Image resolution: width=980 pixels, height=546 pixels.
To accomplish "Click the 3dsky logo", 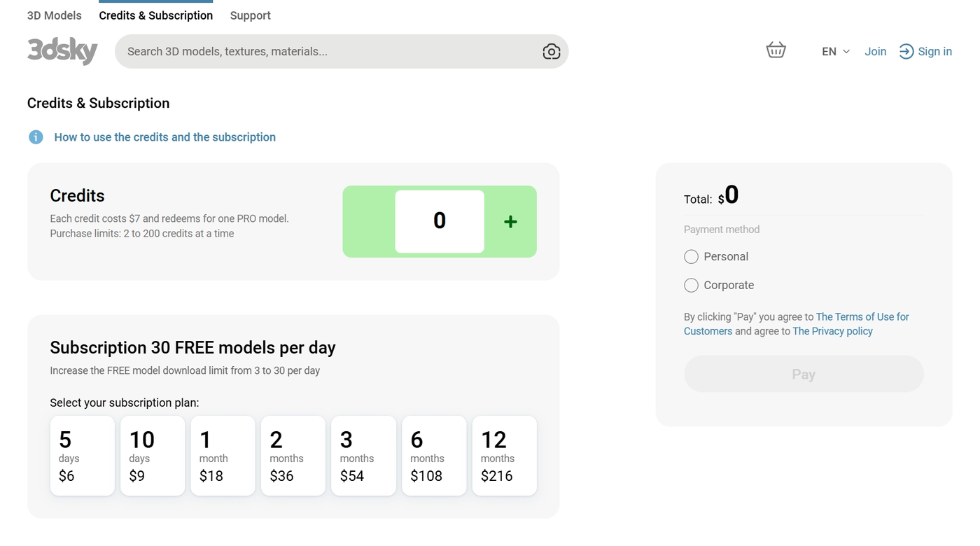I will click(62, 51).
